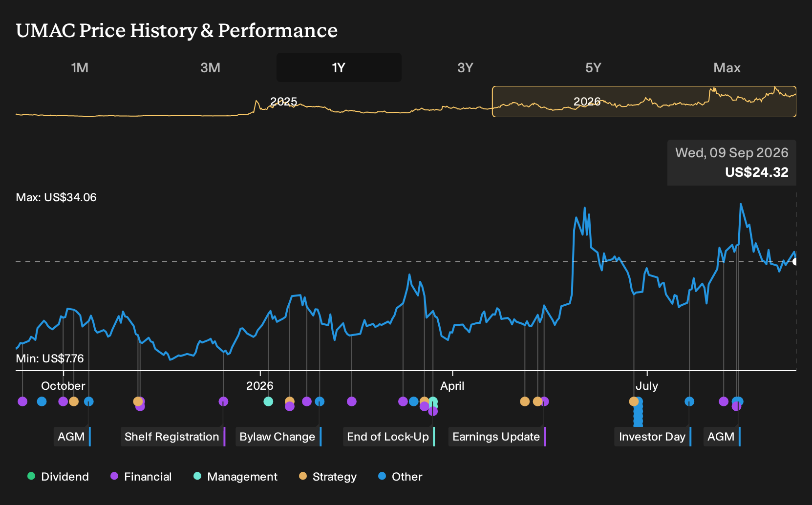Select the lone purple marker right of Bylaw Change's marker
The image size is (812, 505).
pos(352,401)
